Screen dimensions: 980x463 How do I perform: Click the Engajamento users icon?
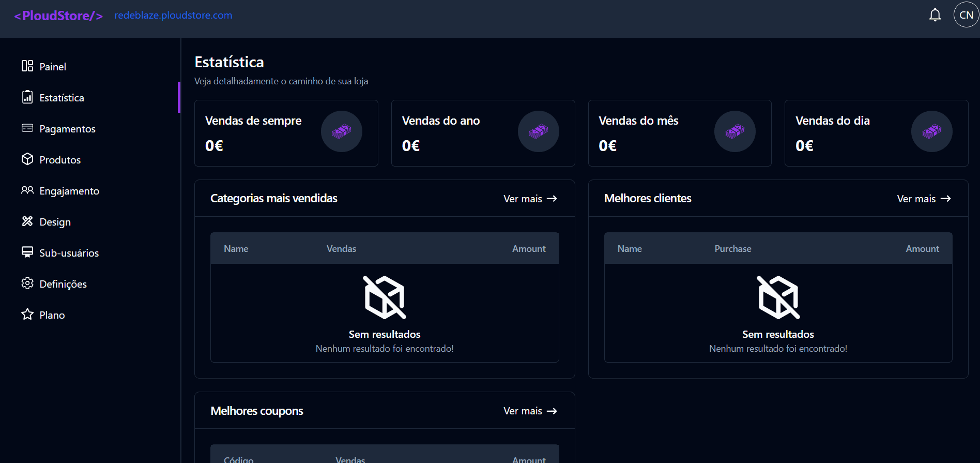click(x=27, y=190)
